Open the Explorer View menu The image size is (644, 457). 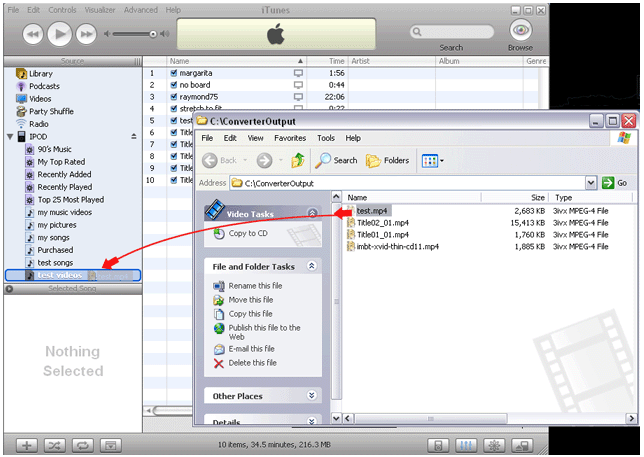coord(255,138)
